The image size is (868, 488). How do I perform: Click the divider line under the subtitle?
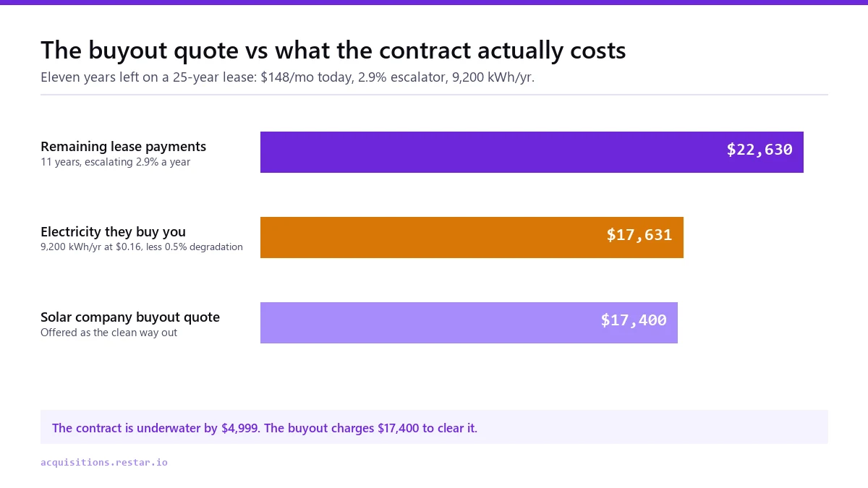[x=434, y=95]
